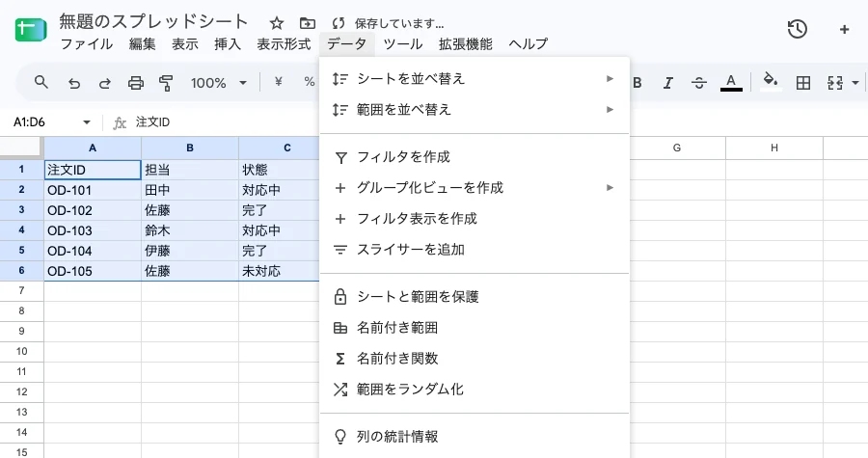Click header cell 状態
The height and width of the screenshot is (458, 868).
pyautogui.click(x=279, y=170)
